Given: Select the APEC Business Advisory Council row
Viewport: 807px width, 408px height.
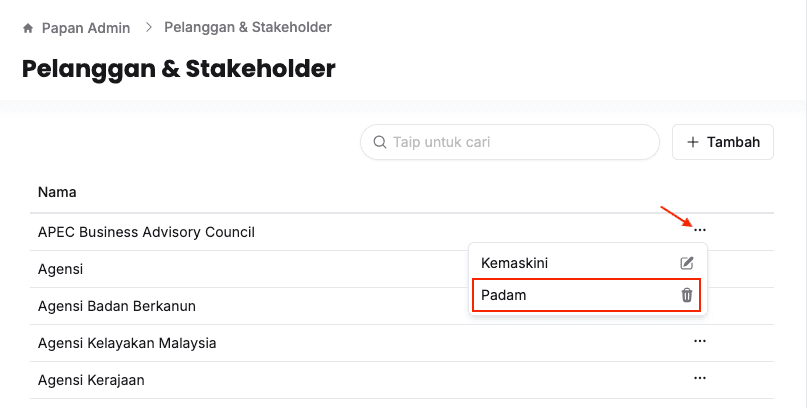Looking at the screenshot, I should [146, 232].
